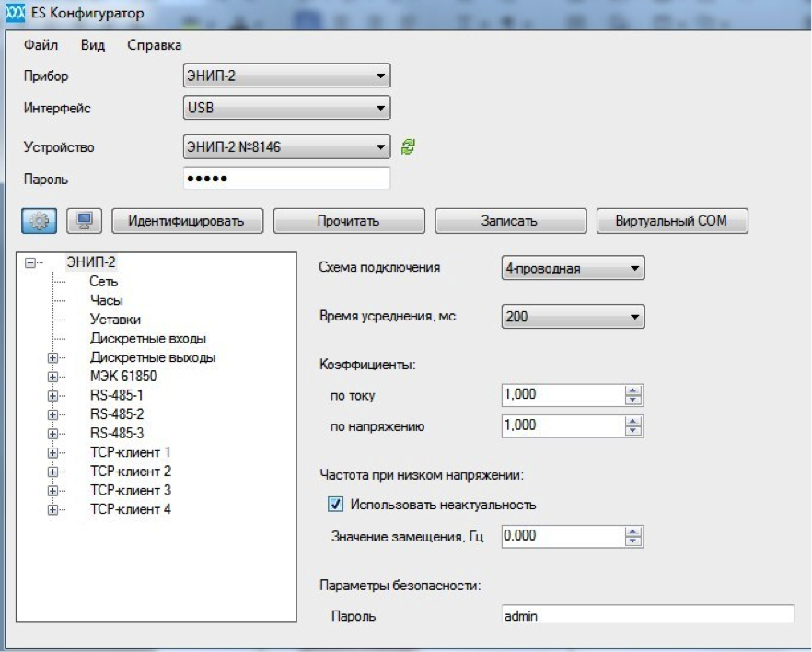This screenshot has width=812, height=652.
Task: Expand the МЭК 61850 tree node
Action: [52, 377]
